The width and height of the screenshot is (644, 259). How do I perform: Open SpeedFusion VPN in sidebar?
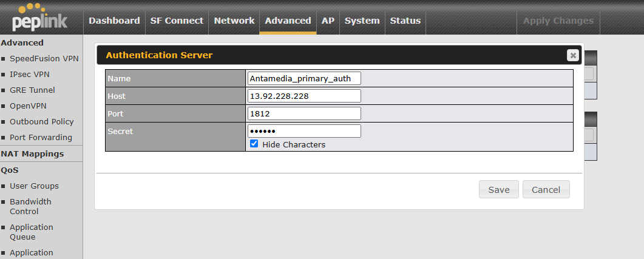click(x=44, y=59)
